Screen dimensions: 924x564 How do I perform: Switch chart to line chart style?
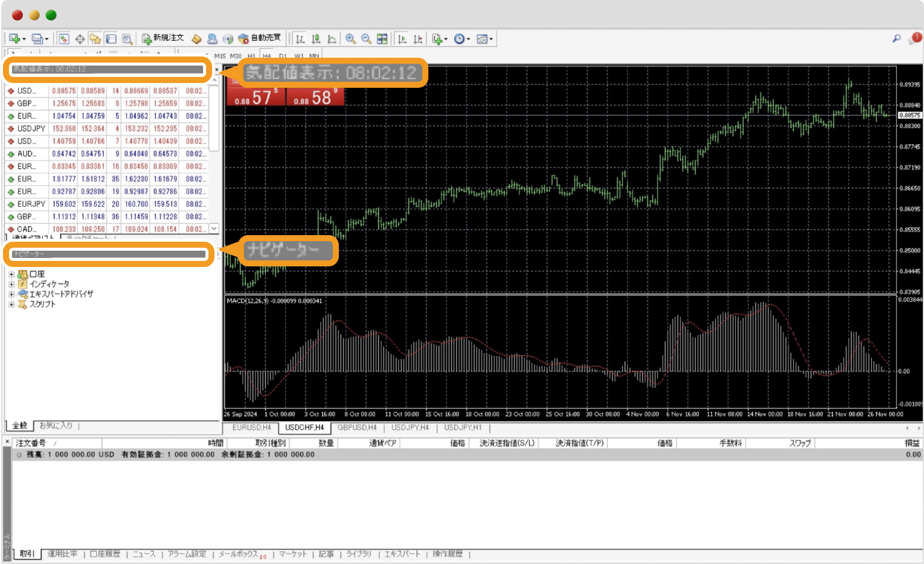[x=332, y=39]
